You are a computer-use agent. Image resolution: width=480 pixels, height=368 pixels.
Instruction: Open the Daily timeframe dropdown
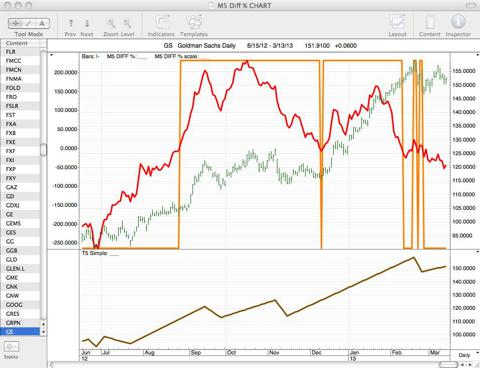click(x=464, y=355)
